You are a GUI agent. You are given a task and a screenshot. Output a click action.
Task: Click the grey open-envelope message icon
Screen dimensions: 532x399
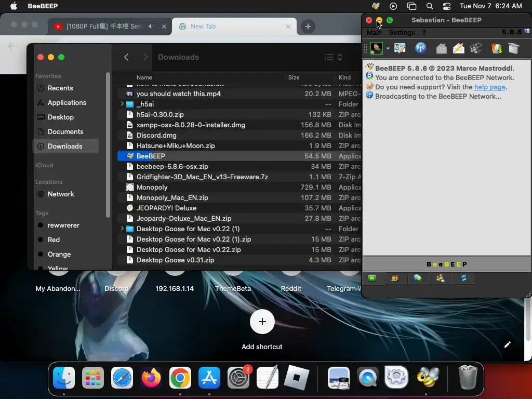tap(441, 48)
